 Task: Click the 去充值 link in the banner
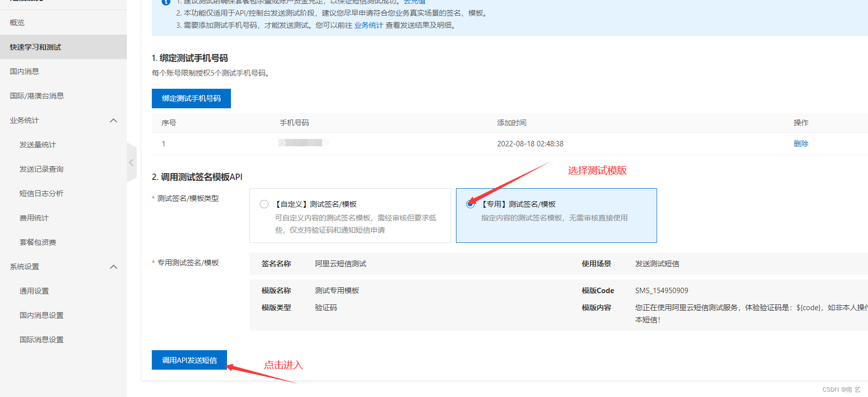click(414, 2)
